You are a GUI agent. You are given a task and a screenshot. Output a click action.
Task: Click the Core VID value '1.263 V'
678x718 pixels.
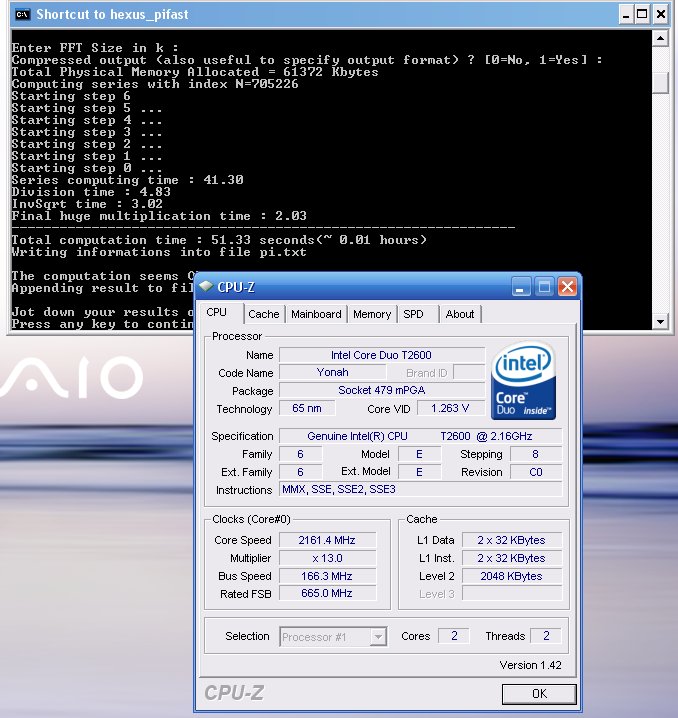[x=450, y=408]
